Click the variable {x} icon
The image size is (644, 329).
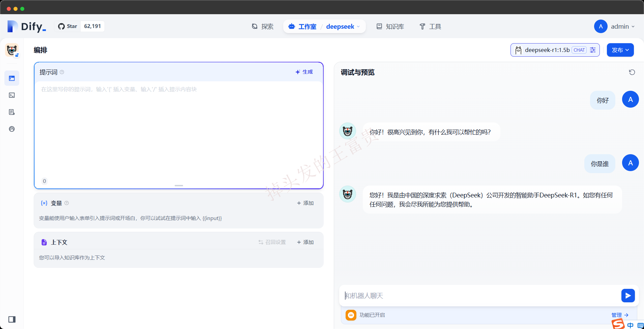[44, 203]
